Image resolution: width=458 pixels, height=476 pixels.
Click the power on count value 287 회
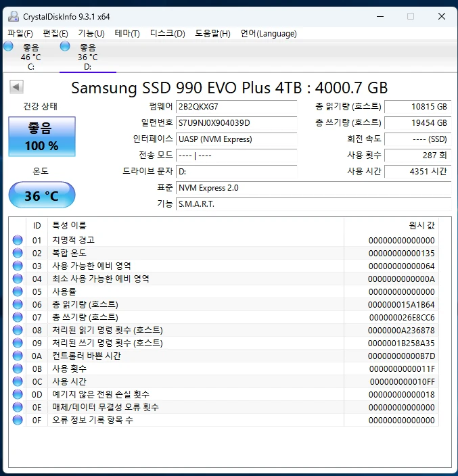(418, 156)
